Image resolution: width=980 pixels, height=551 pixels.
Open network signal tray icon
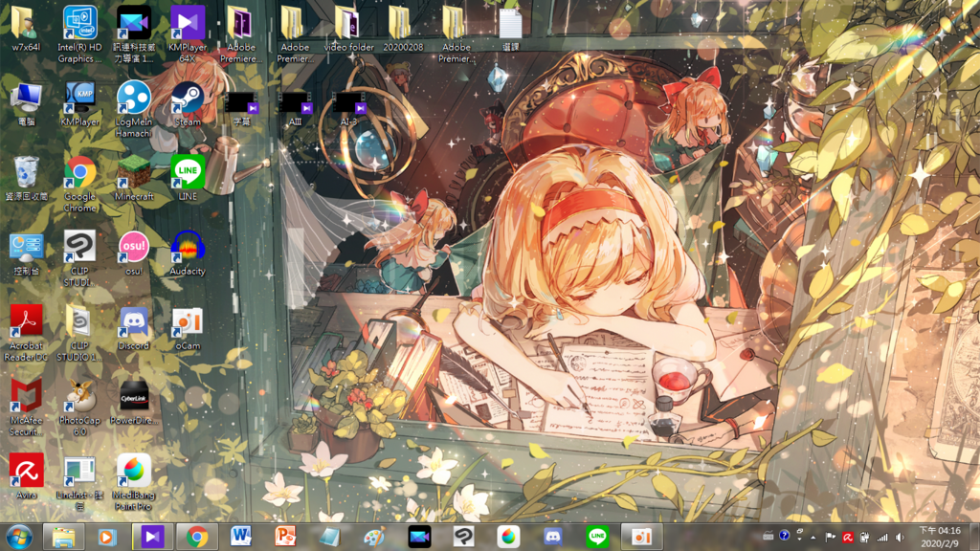pyautogui.click(x=882, y=538)
